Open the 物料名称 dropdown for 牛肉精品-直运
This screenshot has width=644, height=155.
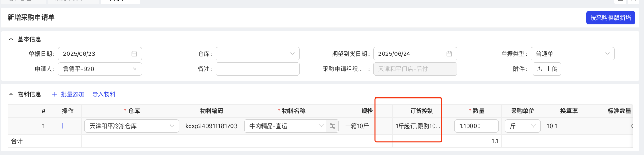pyautogui.click(x=285, y=126)
